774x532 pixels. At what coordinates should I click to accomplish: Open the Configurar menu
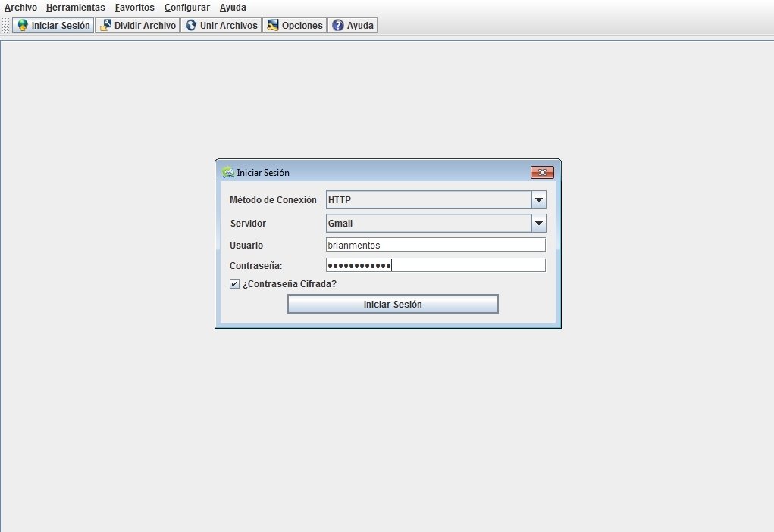point(187,8)
